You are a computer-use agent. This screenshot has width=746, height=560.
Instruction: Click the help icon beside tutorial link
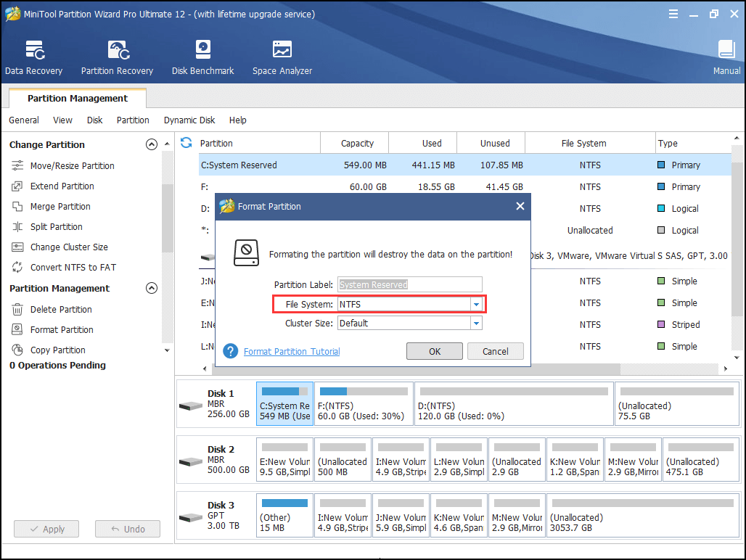click(x=231, y=351)
